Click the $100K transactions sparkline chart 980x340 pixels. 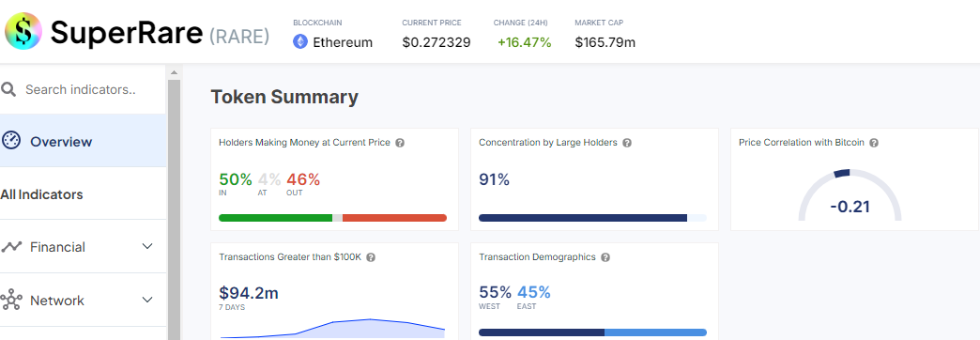coord(332,328)
